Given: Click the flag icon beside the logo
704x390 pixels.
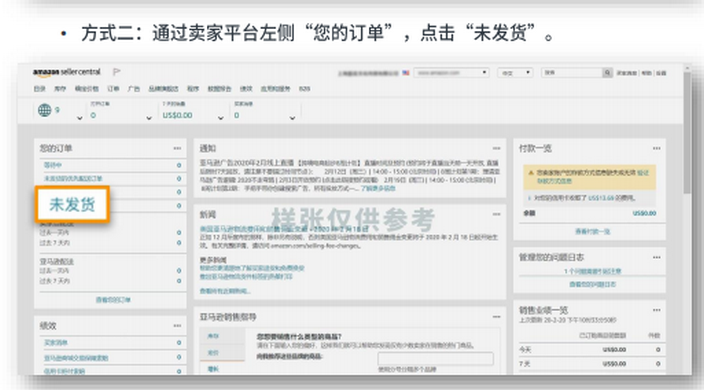Looking at the screenshot, I should coord(116,72).
